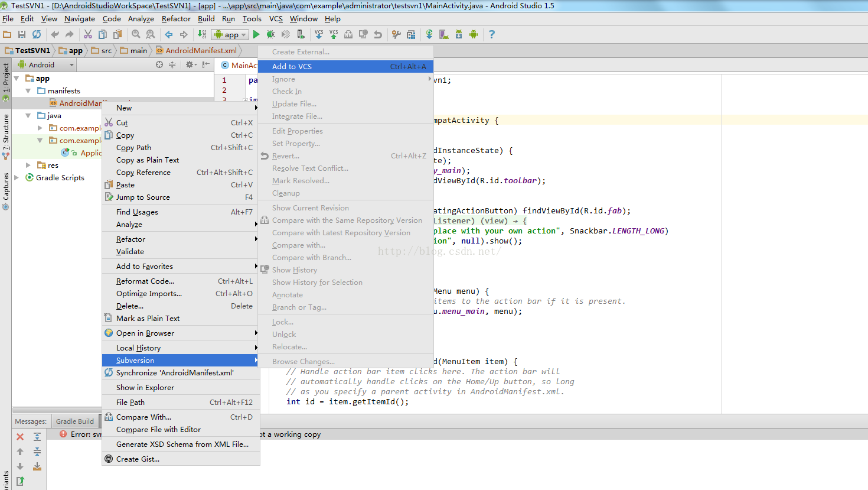Open the AVD Manager icon
The image size is (868, 490).
click(444, 34)
